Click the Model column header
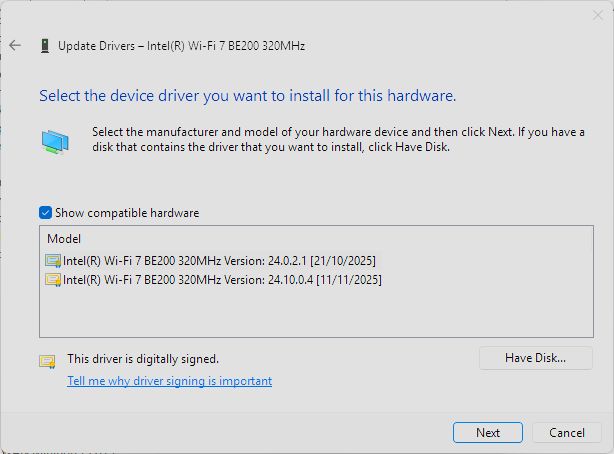Viewport: 614px width, 454px height. pos(64,239)
